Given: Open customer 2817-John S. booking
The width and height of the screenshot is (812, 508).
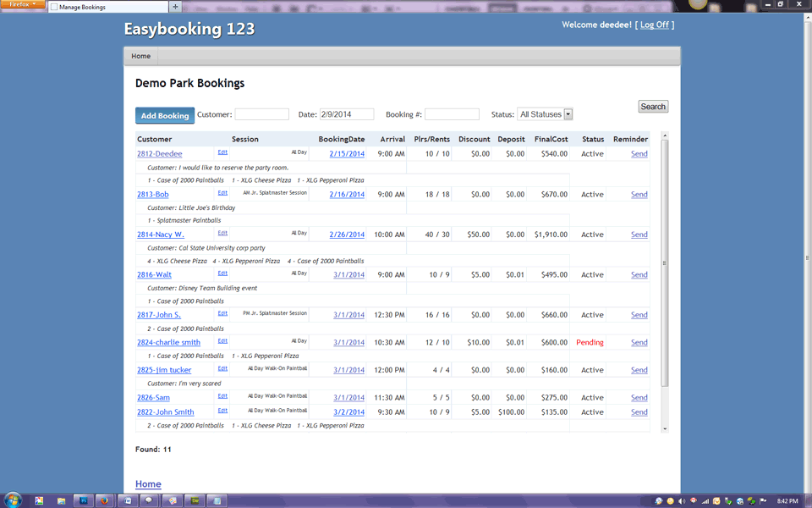Looking at the screenshot, I should 159,315.
